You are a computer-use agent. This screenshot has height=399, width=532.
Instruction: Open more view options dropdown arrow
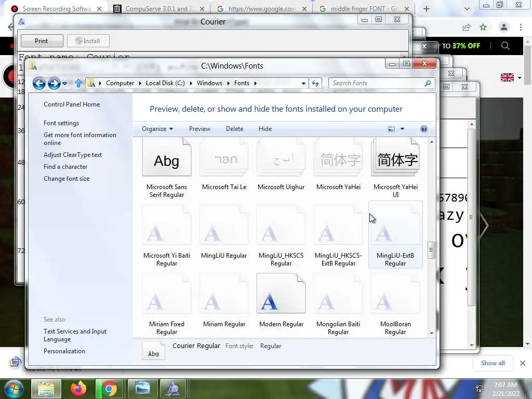pyautogui.click(x=403, y=129)
